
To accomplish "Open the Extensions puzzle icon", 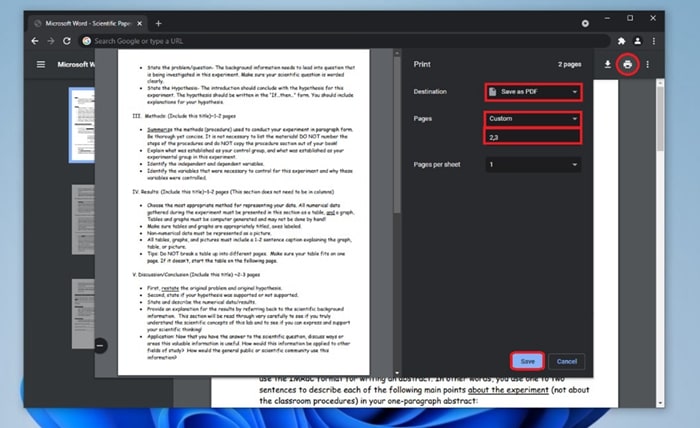I will coord(621,41).
